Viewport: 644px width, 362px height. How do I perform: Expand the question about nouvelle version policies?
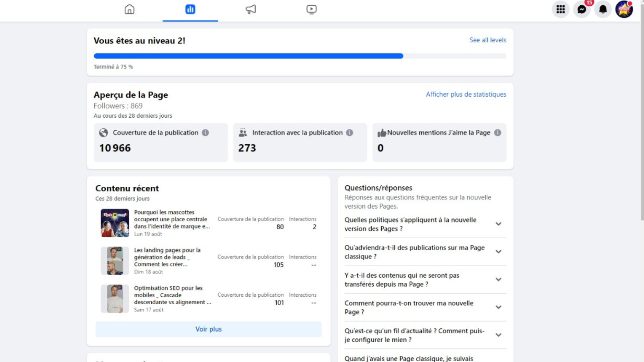coord(498,224)
